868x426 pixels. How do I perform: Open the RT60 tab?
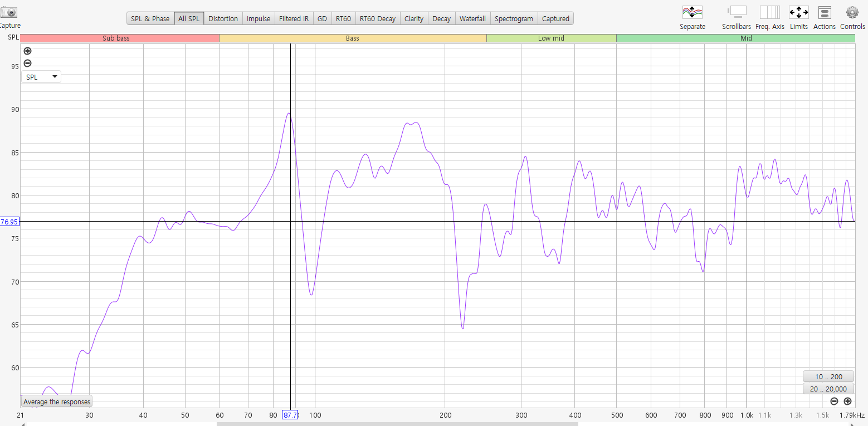tap(343, 18)
